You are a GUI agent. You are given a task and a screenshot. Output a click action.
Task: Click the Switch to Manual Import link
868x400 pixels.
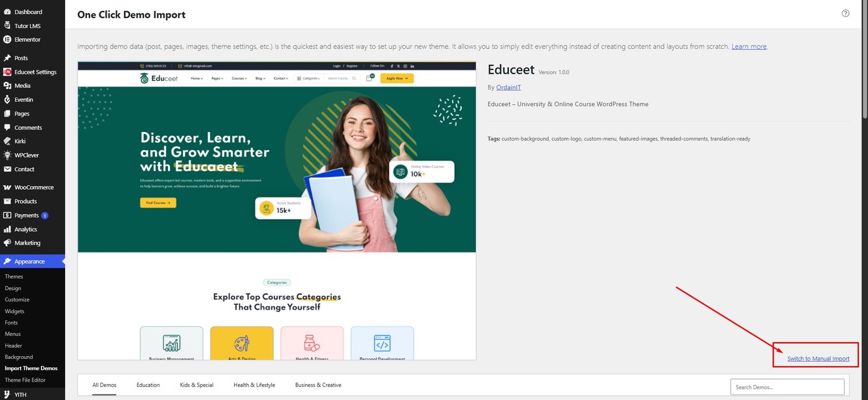click(x=818, y=359)
